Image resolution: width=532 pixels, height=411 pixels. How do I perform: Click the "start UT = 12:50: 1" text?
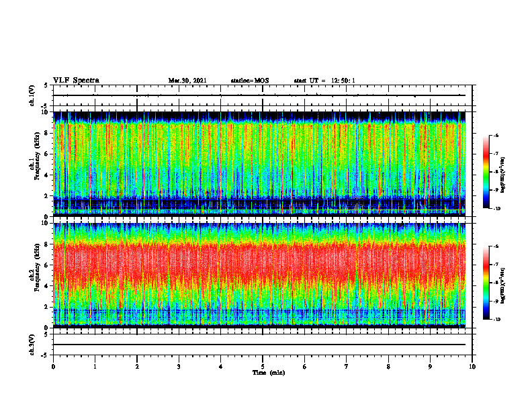pyautogui.click(x=324, y=81)
